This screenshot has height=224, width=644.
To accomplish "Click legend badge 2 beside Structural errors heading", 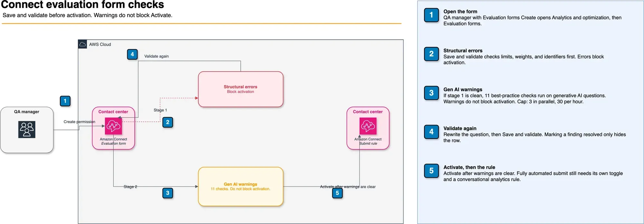I will pyautogui.click(x=431, y=54).
